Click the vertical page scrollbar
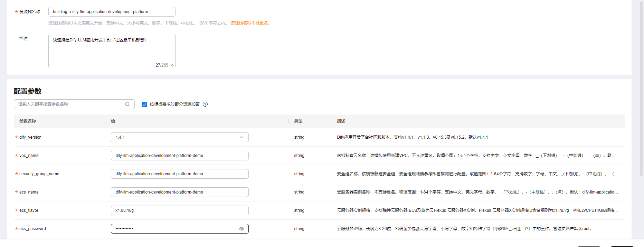 (x=641, y=89)
